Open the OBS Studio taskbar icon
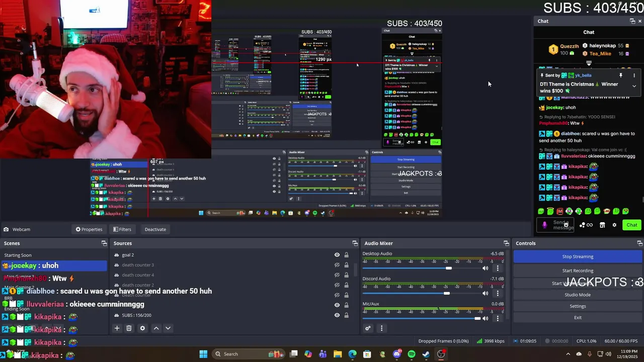Screen dimensions: 644x362 pyautogui.click(x=441, y=354)
